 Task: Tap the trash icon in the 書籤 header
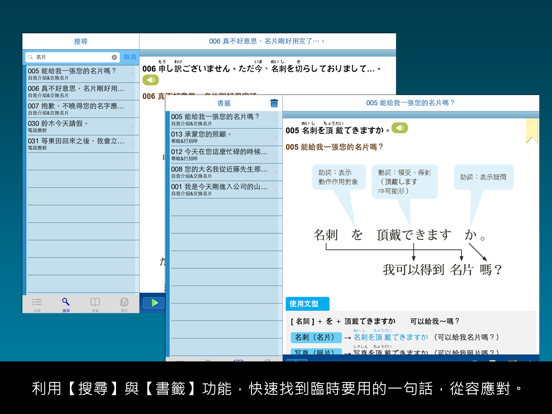click(274, 103)
